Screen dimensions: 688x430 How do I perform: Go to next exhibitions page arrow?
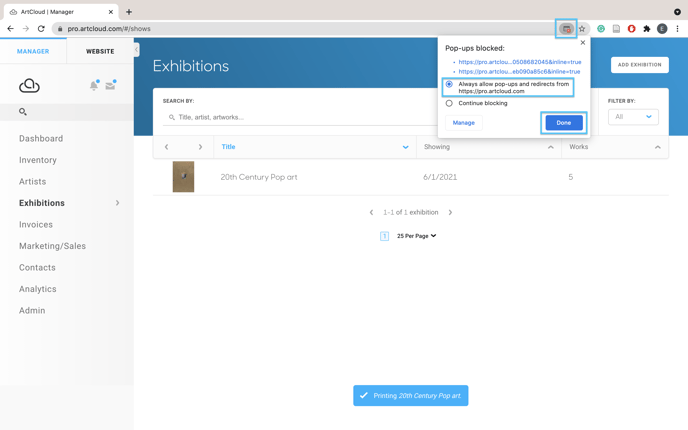[450, 212]
